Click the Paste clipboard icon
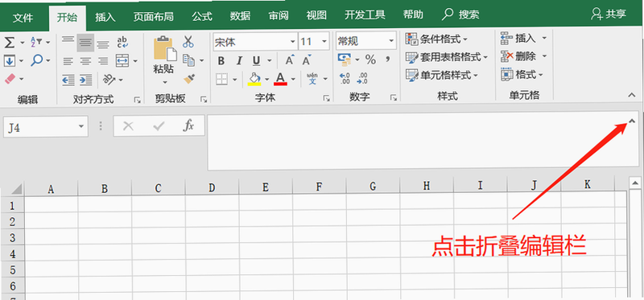 165,48
